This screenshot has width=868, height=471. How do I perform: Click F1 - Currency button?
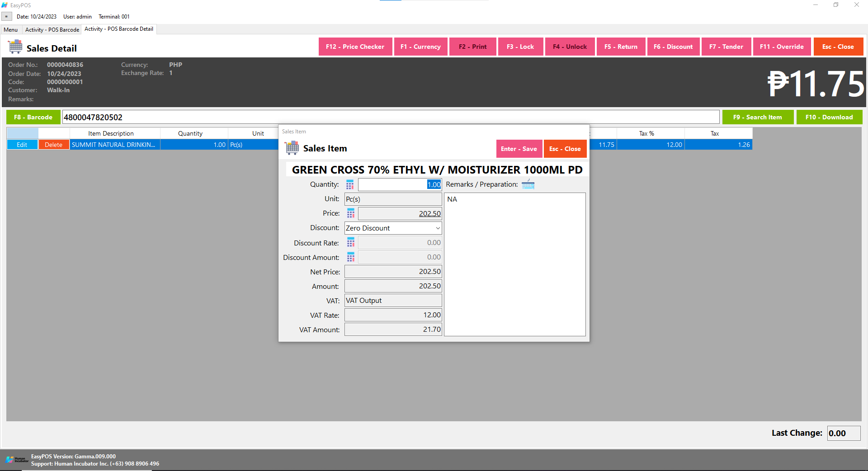pos(420,47)
